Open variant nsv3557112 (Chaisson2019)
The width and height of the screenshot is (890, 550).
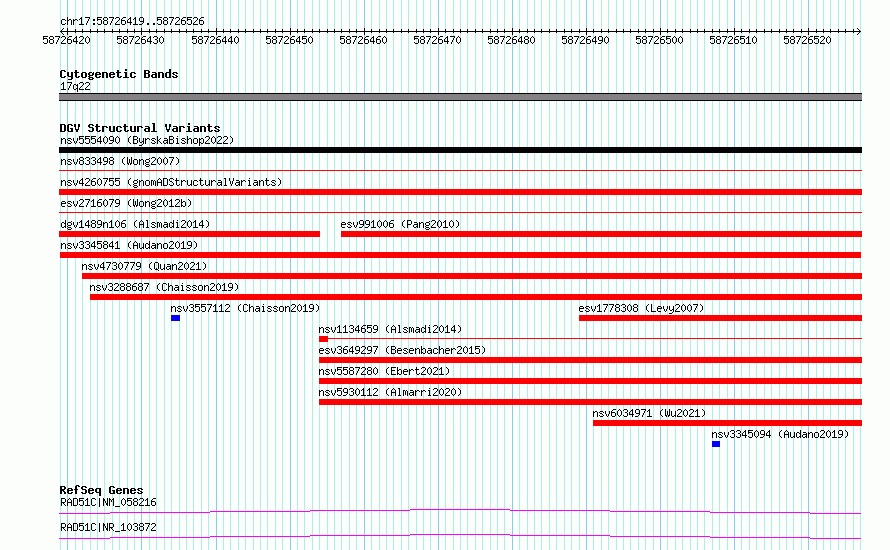click(x=245, y=308)
